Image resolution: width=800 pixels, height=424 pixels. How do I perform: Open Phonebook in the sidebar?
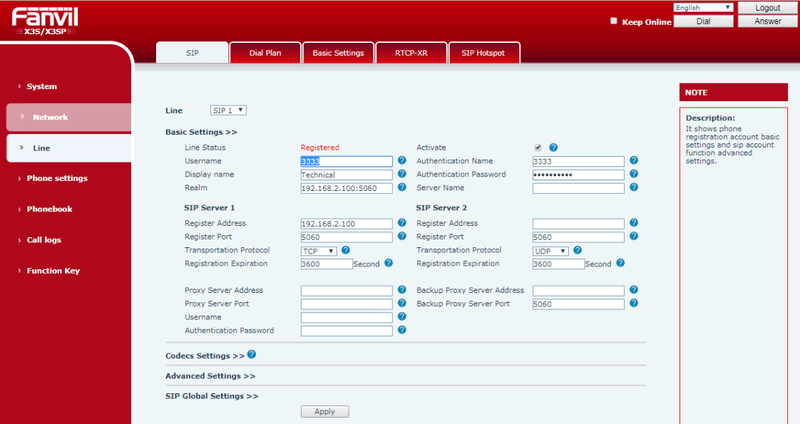click(50, 209)
